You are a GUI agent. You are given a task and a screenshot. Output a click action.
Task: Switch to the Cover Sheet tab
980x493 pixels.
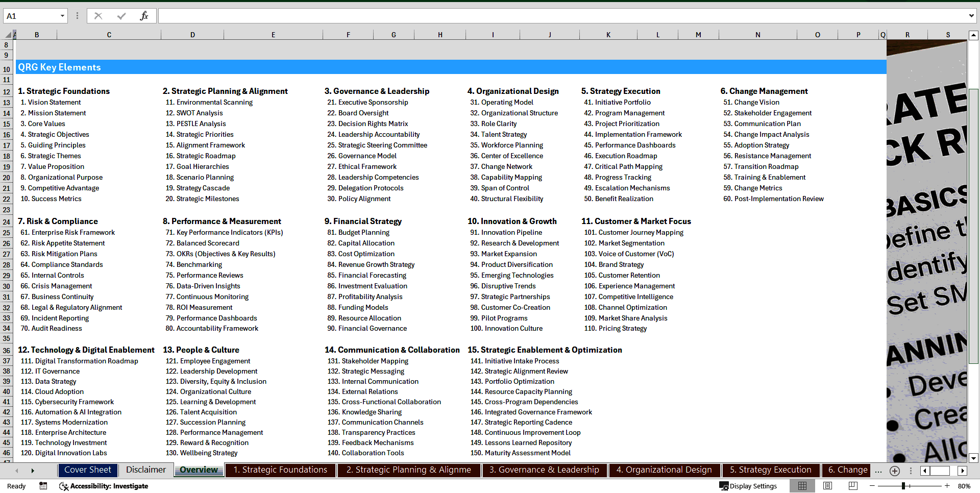click(x=88, y=470)
